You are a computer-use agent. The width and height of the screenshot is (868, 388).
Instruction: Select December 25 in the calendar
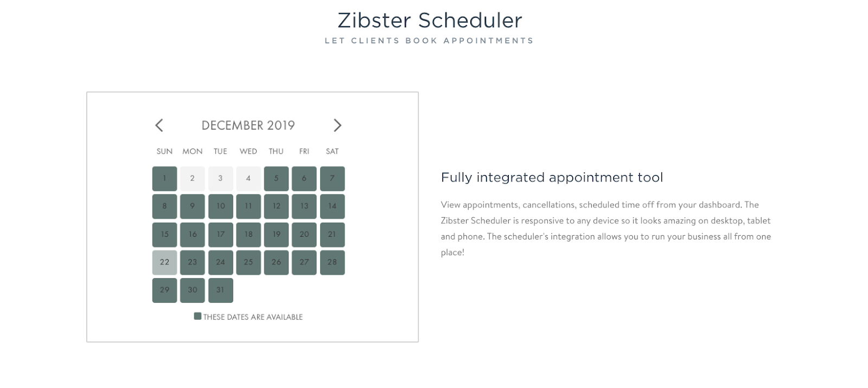click(x=248, y=262)
